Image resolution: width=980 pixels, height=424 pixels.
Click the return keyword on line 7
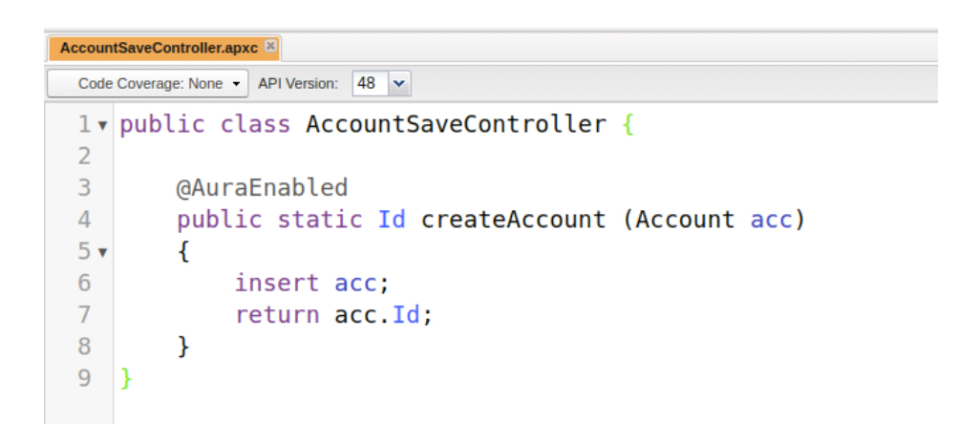click(277, 314)
